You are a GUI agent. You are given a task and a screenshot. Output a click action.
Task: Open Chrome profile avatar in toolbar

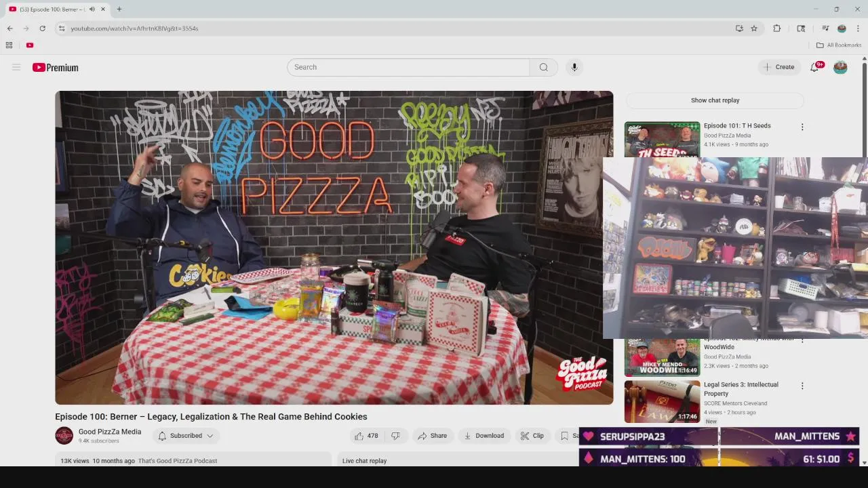tap(842, 28)
